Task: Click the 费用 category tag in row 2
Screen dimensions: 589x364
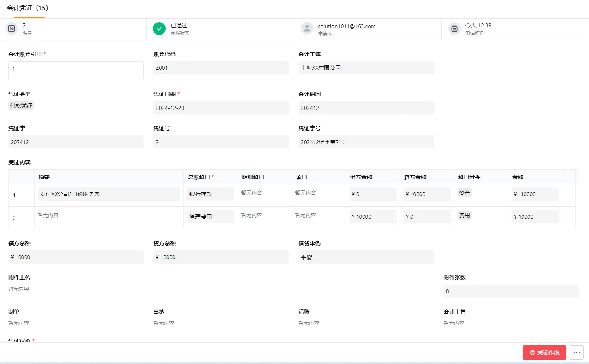Action: [465, 215]
